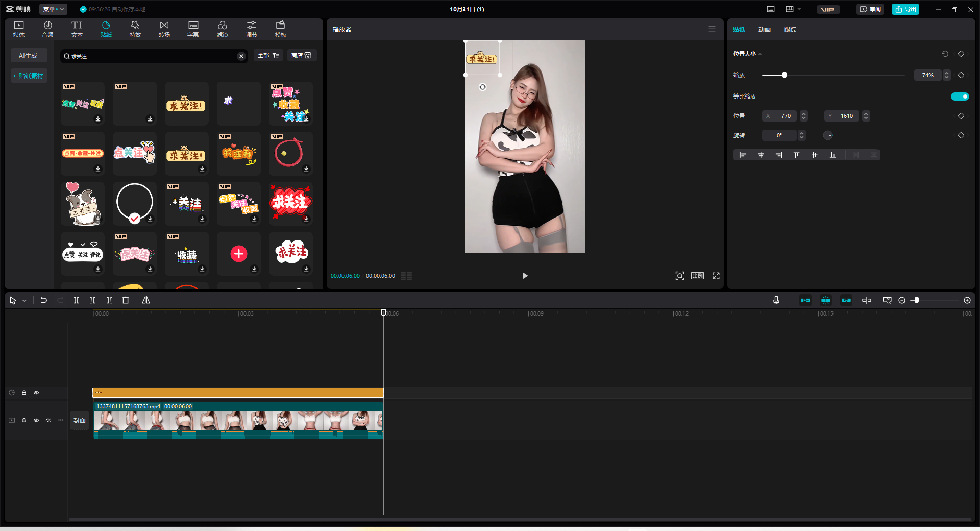Open the 商店 store
The height and width of the screenshot is (531, 980).
(x=301, y=55)
